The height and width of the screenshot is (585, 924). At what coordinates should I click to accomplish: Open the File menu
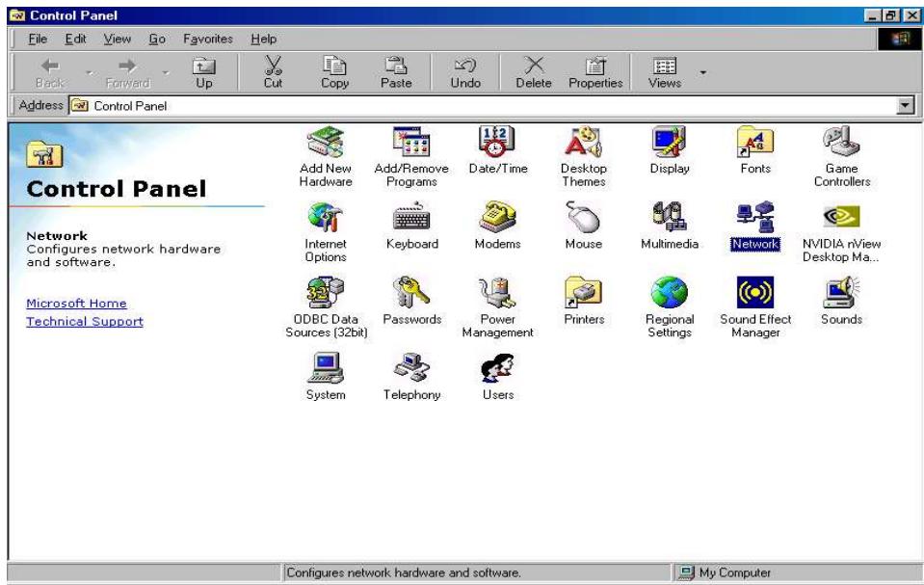38,39
